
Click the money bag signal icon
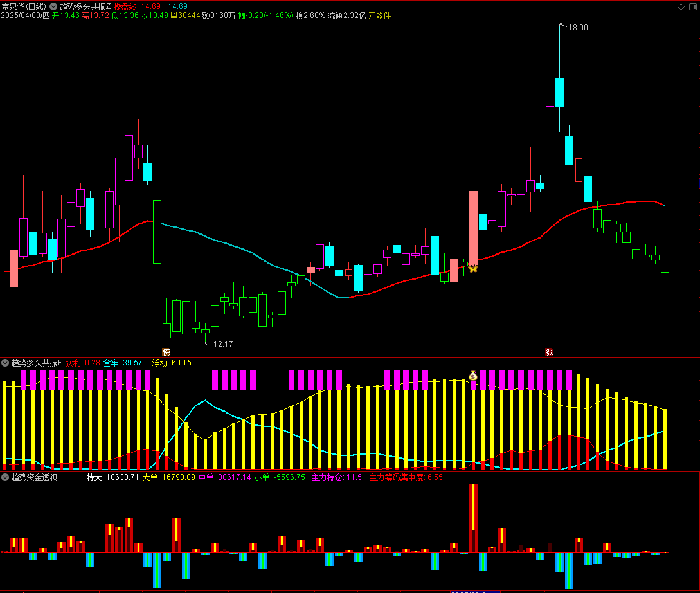(x=473, y=376)
